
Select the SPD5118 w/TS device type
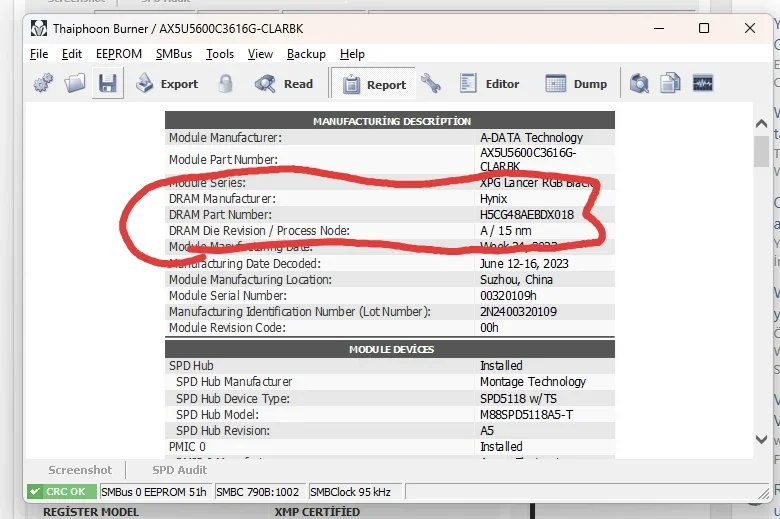click(x=518, y=399)
